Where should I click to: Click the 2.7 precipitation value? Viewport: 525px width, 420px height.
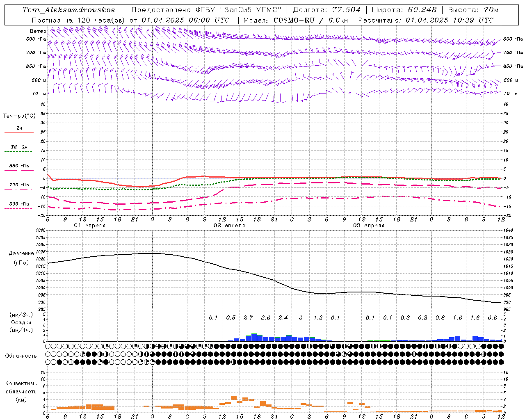click(x=248, y=317)
